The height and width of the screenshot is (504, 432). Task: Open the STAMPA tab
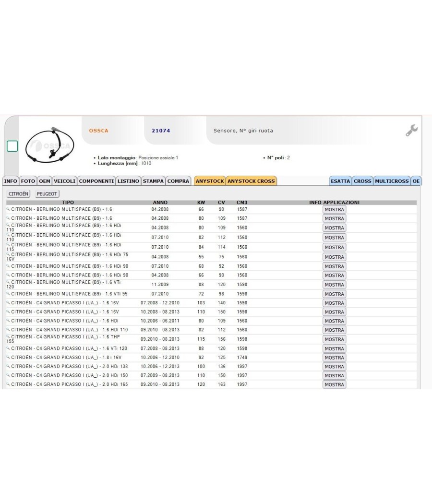coord(153,181)
